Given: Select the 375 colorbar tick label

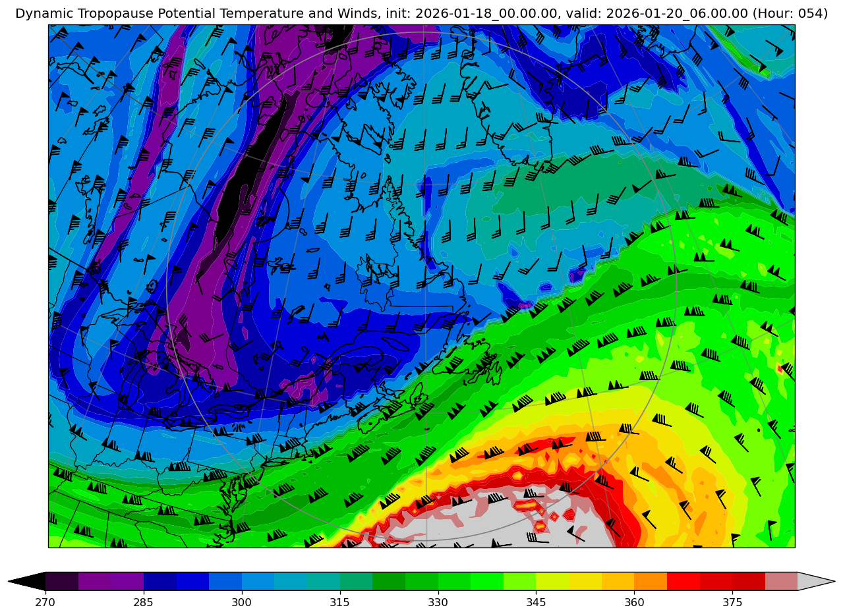Looking at the screenshot, I should [x=732, y=603].
